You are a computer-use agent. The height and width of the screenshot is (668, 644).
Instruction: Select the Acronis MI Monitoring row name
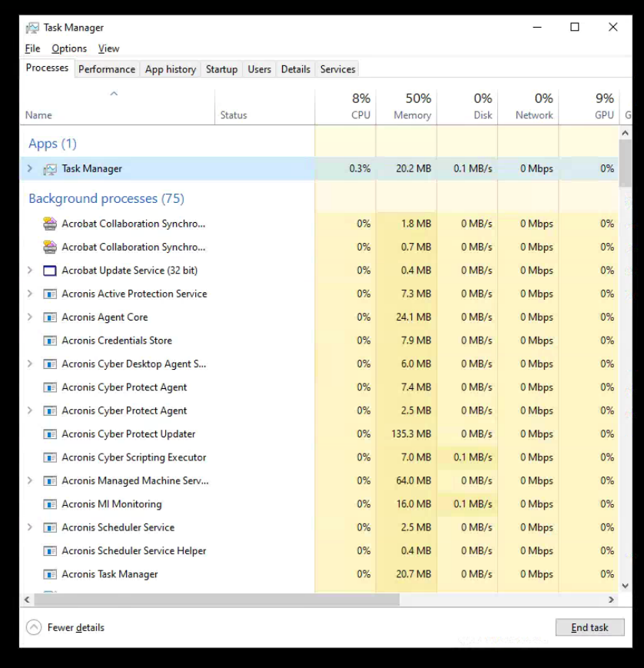click(111, 504)
